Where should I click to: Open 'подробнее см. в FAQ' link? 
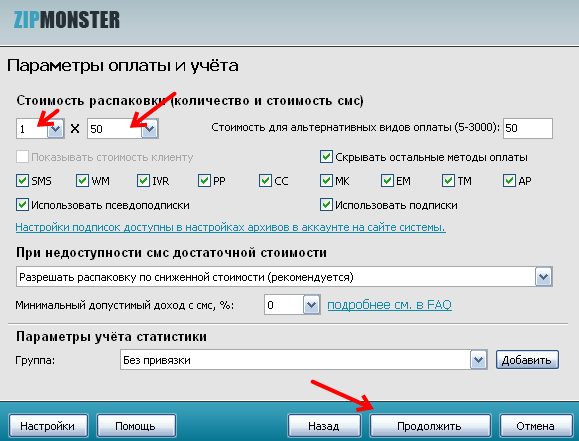click(390, 305)
